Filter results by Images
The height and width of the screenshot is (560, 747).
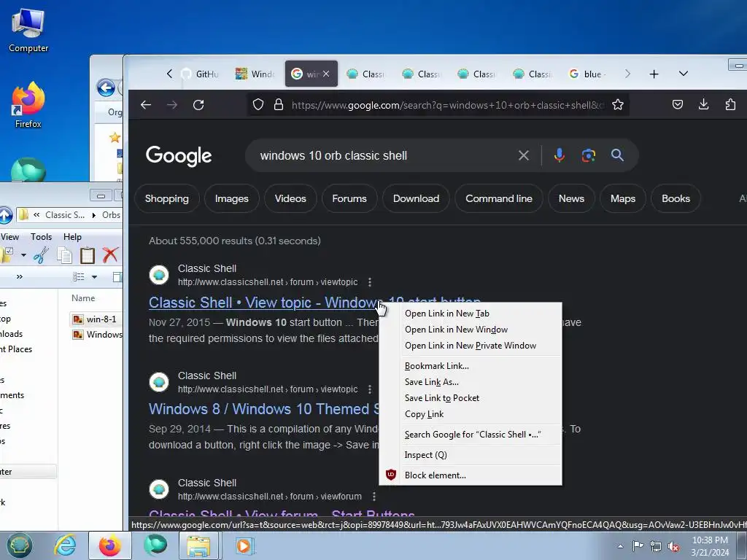[x=231, y=198]
